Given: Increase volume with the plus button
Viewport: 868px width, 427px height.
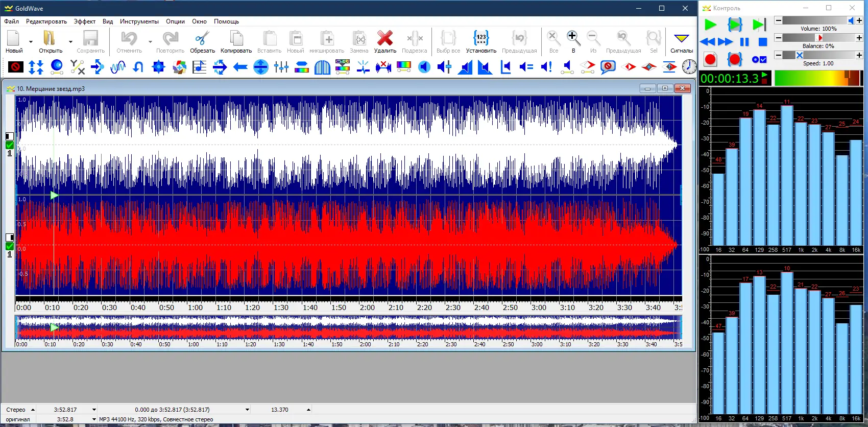Looking at the screenshot, I should pos(859,20).
